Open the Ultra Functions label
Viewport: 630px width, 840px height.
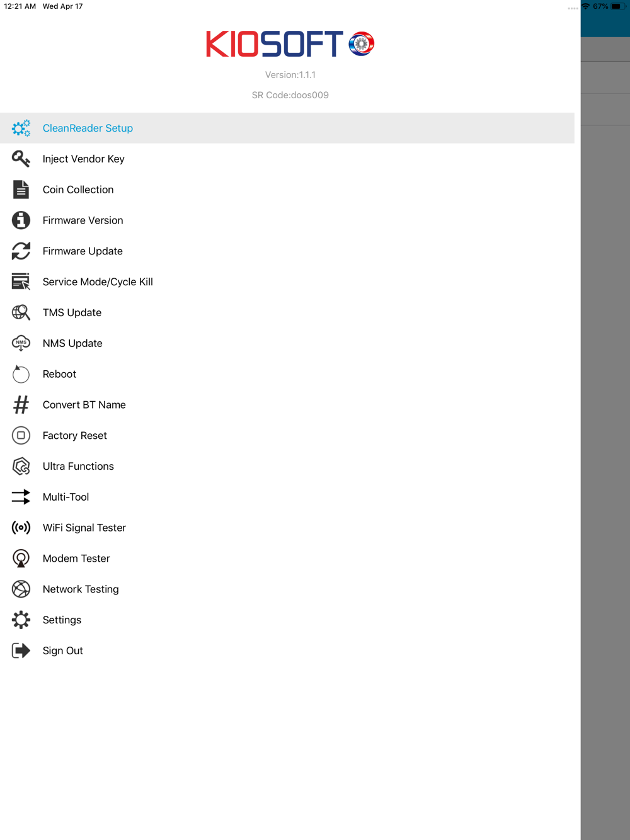click(x=78, y=466)
